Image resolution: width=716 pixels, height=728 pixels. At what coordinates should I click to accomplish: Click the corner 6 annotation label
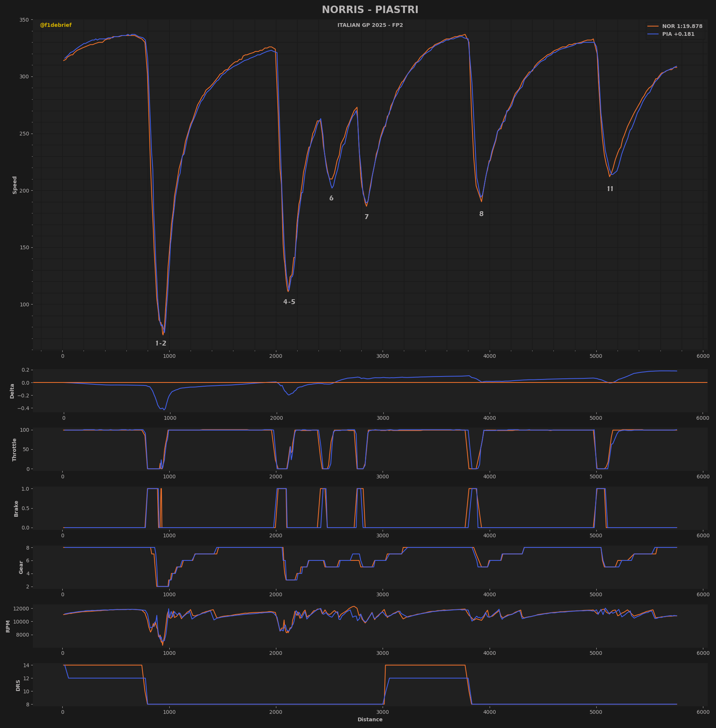coord(331,198)
